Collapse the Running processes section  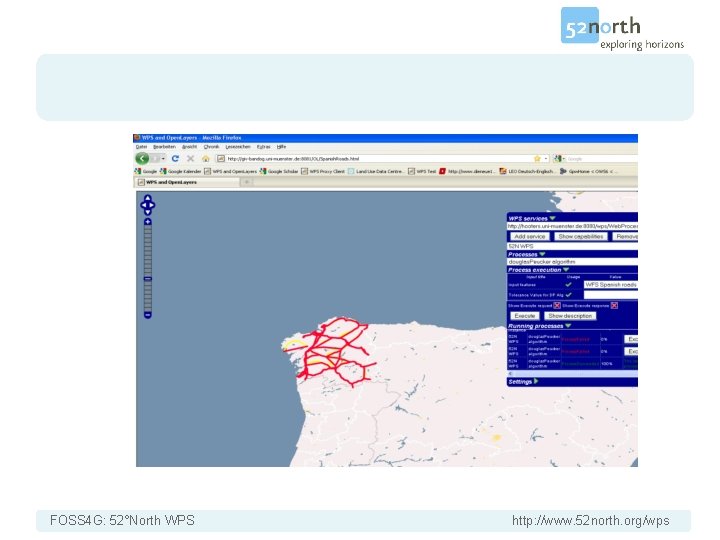tap(568, 326)
